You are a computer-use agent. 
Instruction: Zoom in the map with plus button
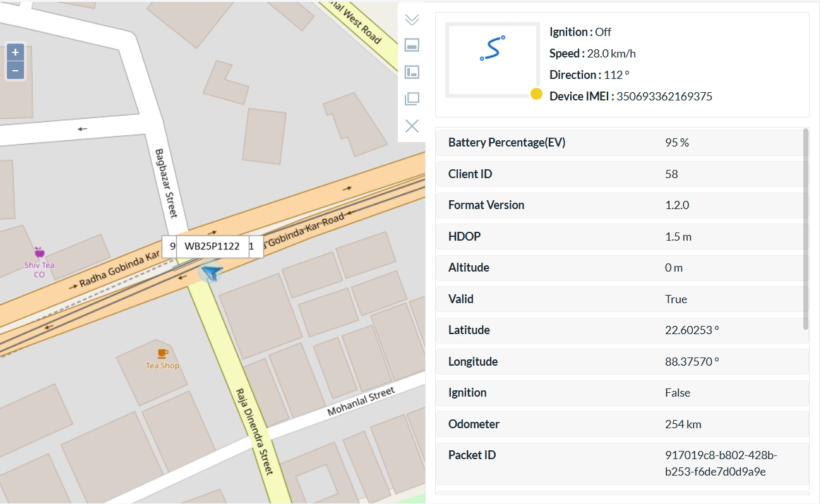click(15, 52)
